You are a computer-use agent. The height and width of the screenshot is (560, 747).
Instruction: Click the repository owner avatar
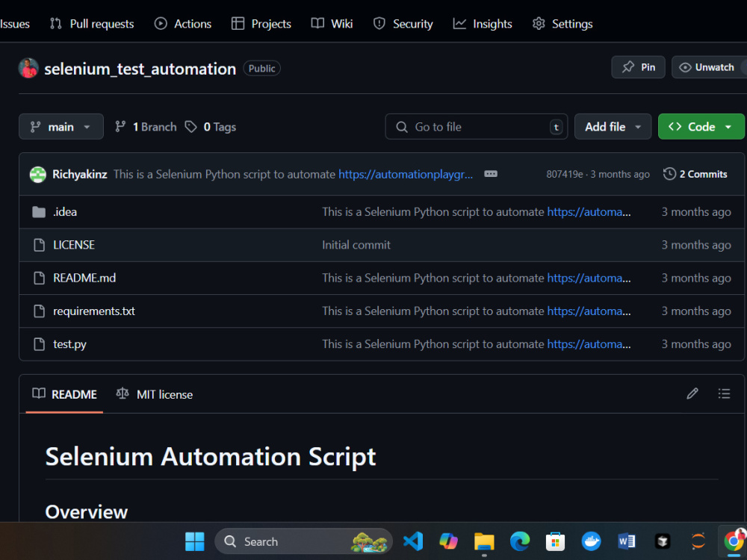click(x=28, y=68)
